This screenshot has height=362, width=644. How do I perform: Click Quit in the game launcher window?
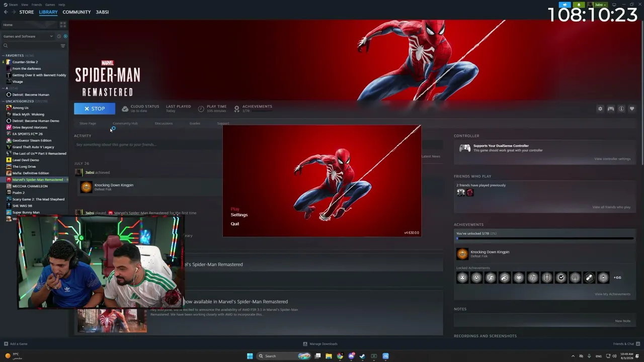click(235, 224)
